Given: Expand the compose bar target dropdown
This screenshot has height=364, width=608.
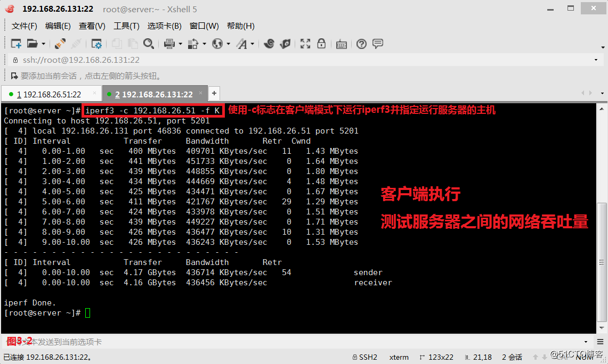Looking at the screenshot, I should (586, 342).
